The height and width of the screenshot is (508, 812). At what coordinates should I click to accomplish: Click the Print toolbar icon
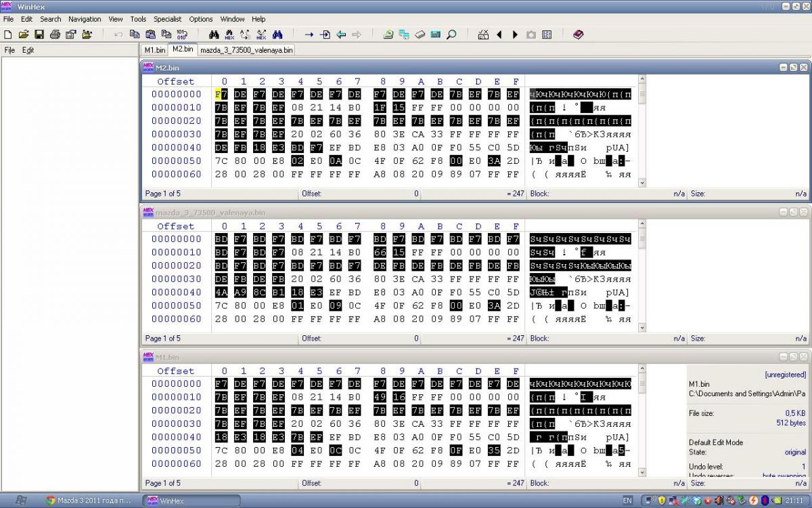(55, 34)
